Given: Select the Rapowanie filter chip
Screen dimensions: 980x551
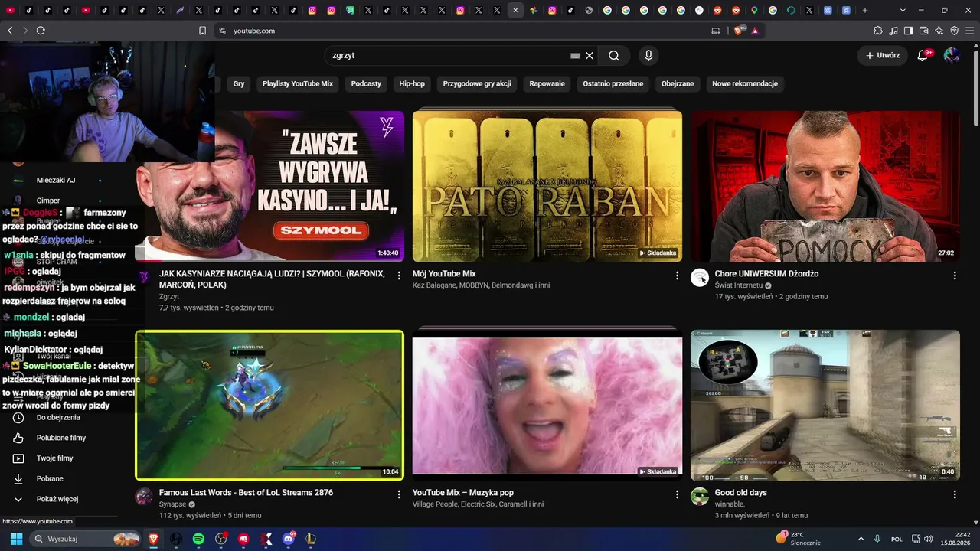Looking at the screenshot, I should click(x=547, y=83).
